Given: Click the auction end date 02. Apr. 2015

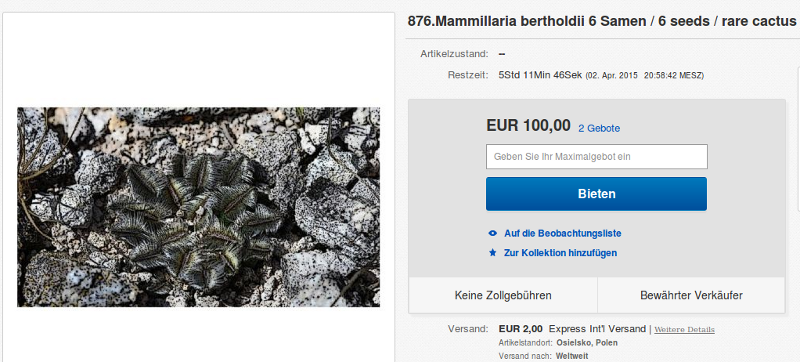Looking at the screenshot, I should coord(611,75).
